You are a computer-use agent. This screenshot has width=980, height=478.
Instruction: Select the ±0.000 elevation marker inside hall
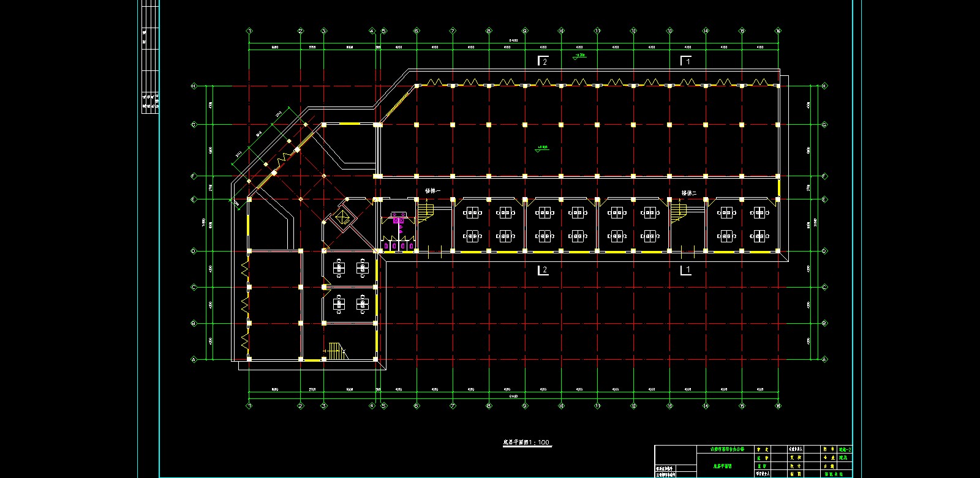click(x=543, y=148)
